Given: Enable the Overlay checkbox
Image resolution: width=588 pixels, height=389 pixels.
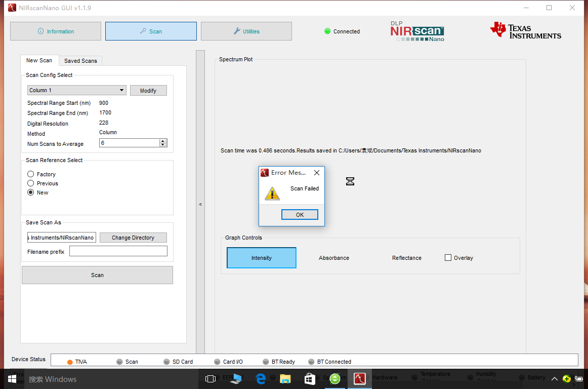Looking at the screenshot, I should click(x=448, y=257).
